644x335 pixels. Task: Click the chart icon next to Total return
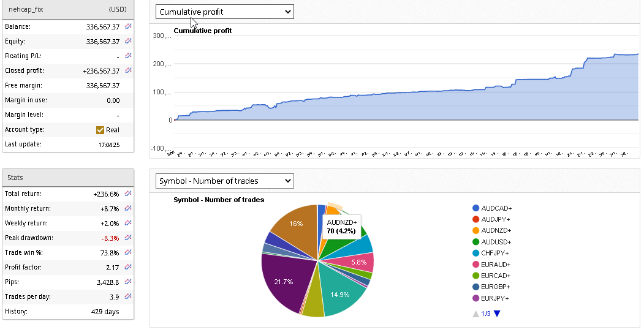tap(128, 193)
